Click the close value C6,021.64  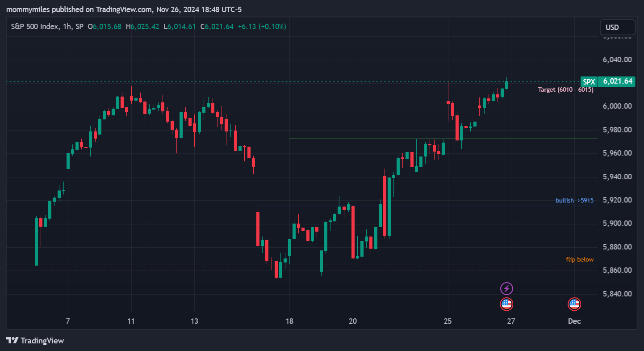pyautogui.click(x=217, y=26)
